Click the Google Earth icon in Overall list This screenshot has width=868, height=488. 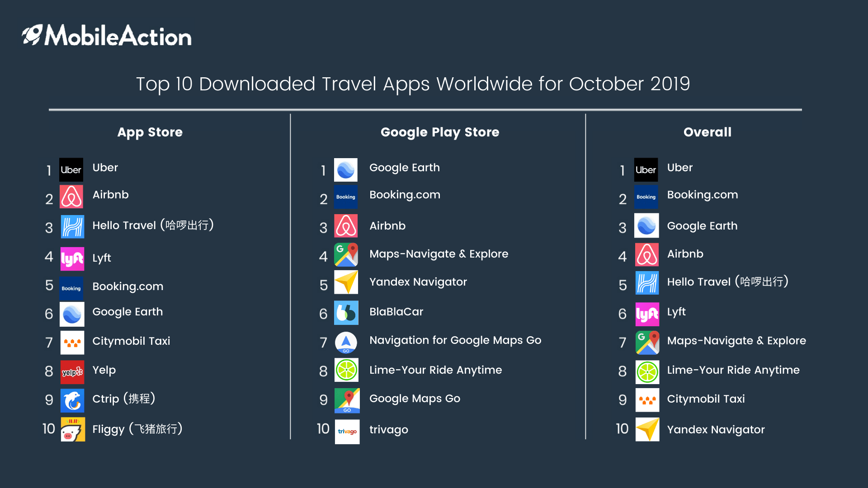click(x=646, y=225)
